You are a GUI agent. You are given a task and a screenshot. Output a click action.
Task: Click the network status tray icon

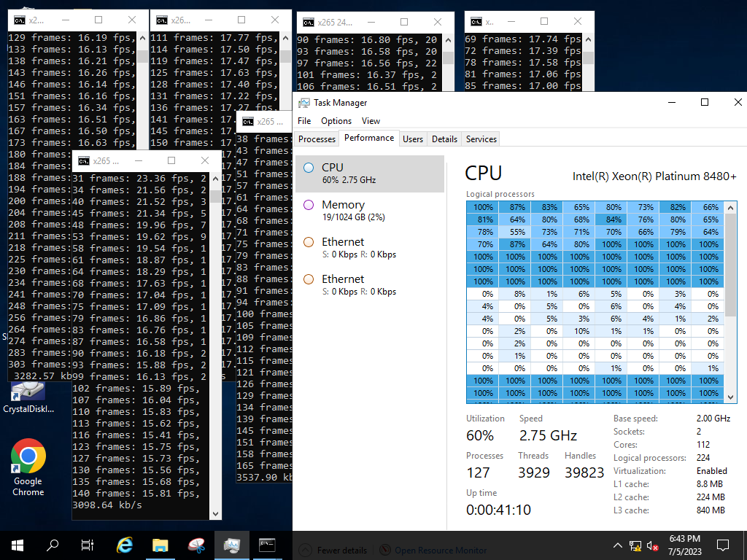click(635, 545)
